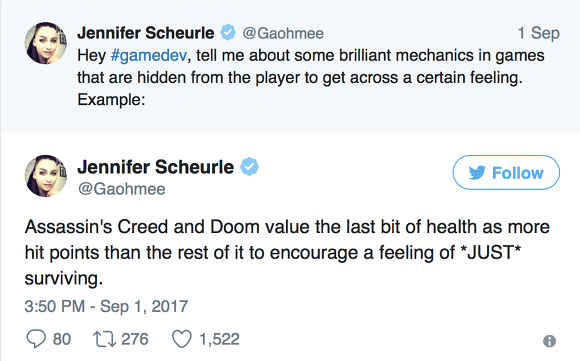Image resolution: width=580 pixels, height=361 pixels.
Task: Click verified badge in top tweet
Action: [228, 33]
